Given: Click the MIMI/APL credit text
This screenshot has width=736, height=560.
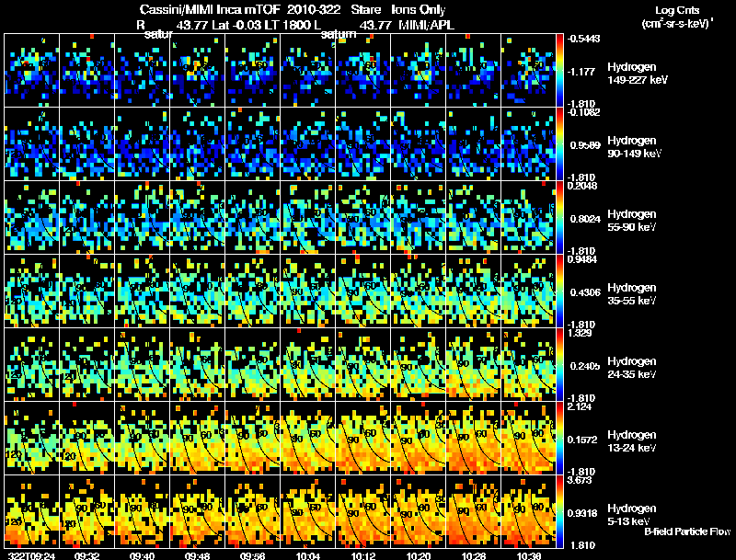Looking at the screenshot, I should tap(426, 25).
